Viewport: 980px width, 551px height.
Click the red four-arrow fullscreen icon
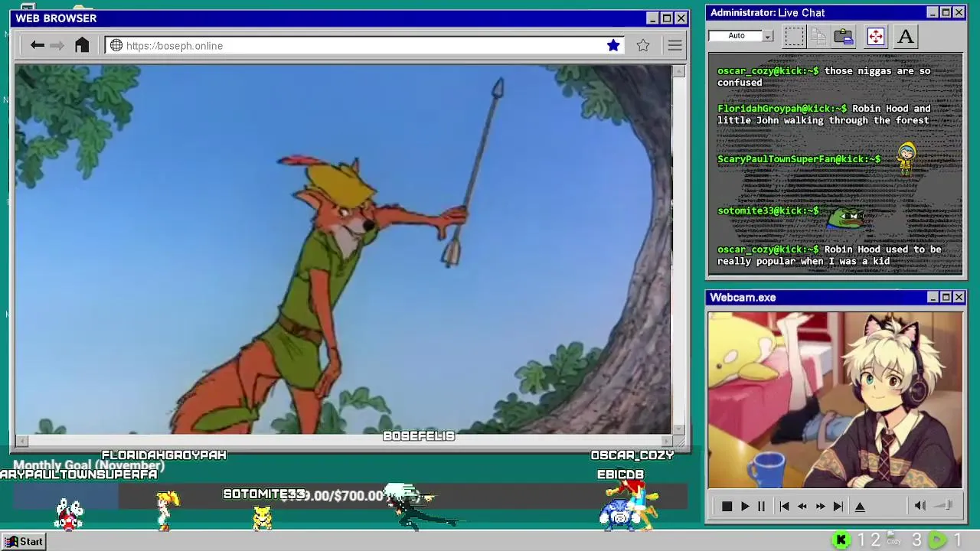[x=875, y=36]
